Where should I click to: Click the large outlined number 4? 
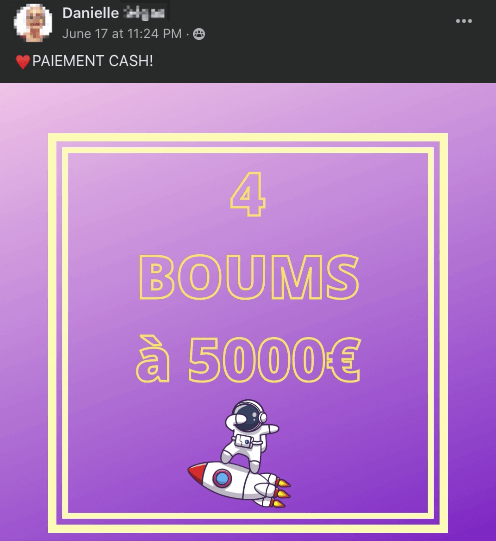tap(248, 194)
